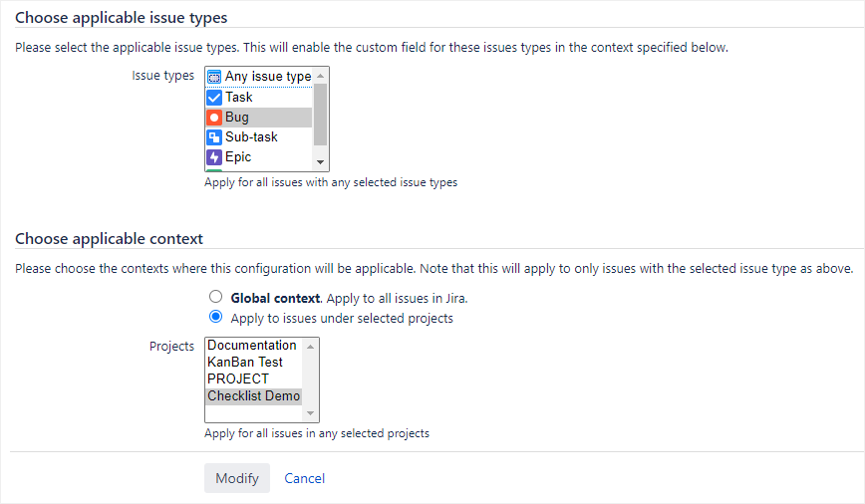Click the purple Epic lightning icon
This screenshot has width=865, height=504.
[x=214, y=157]
